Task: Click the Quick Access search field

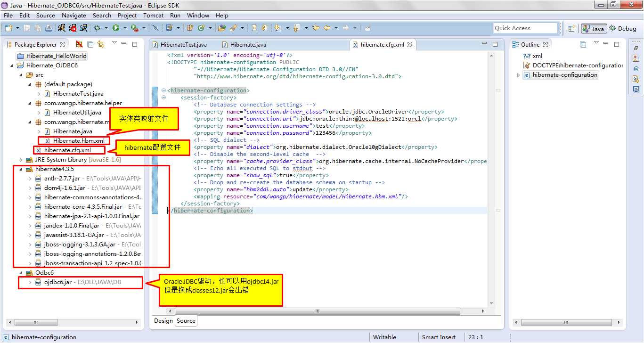Action: pyautogui.click(x=525, y=28)
